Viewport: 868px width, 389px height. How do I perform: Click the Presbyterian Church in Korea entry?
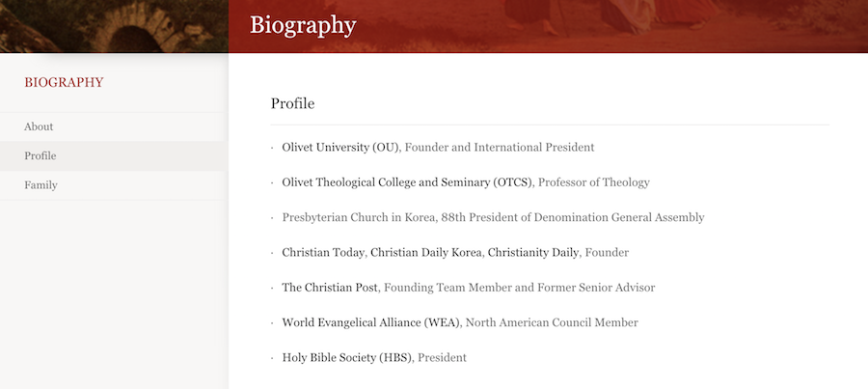pyautogui.click(x=493, y=217)
